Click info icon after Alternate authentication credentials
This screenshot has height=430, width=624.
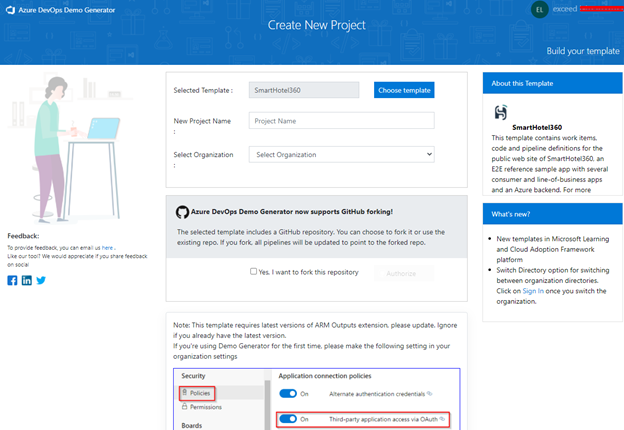(x=429, y=393)
